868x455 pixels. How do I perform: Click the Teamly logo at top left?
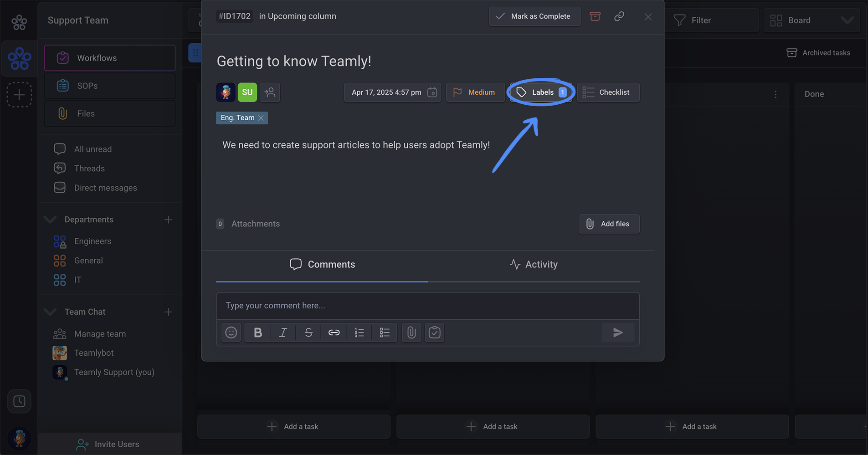pyautogui.click(x=19, y=22)
